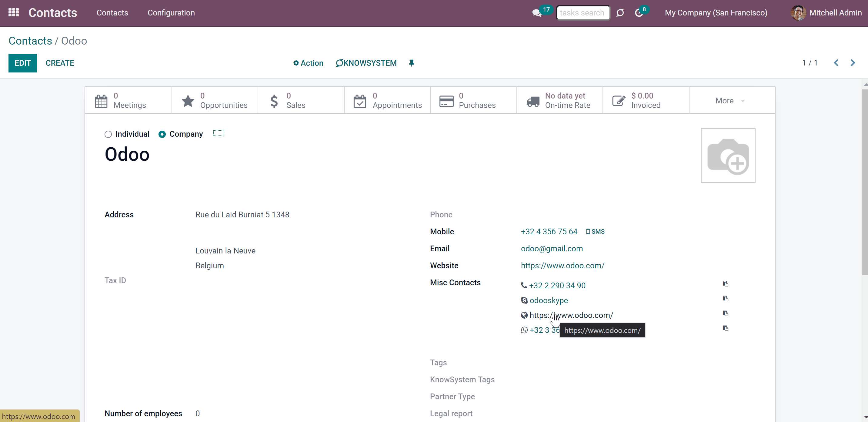Click the odooskype link
Viewport: 868px width, 422px height.
(x=549, y=300)
